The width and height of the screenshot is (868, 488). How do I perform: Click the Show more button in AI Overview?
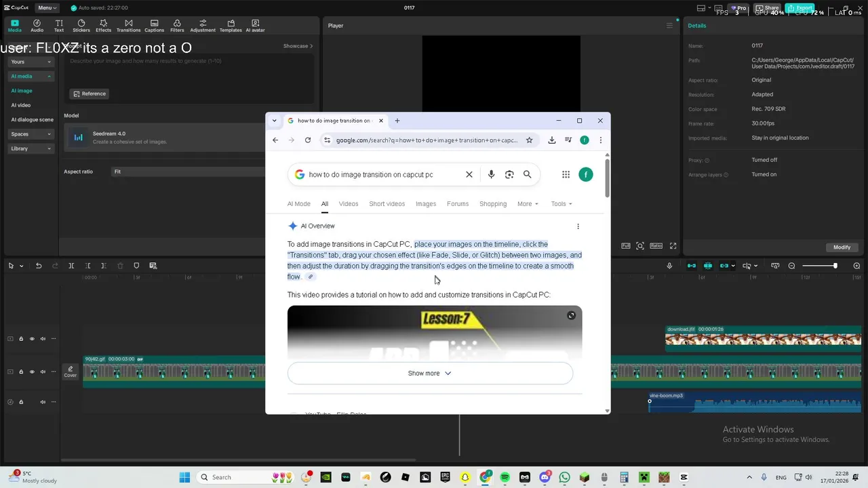point(430,373)
